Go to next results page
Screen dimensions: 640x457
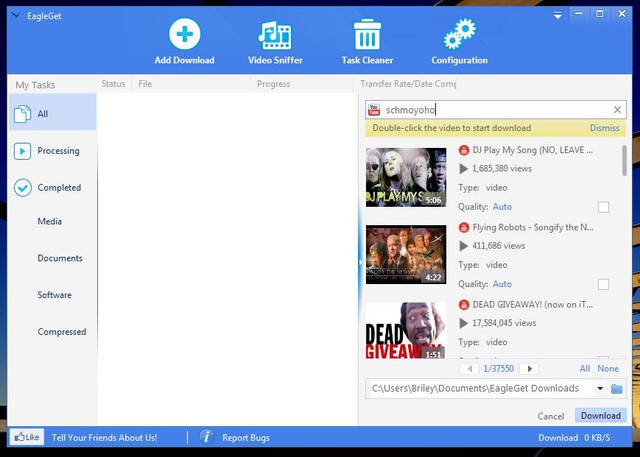tap(529, 368)
